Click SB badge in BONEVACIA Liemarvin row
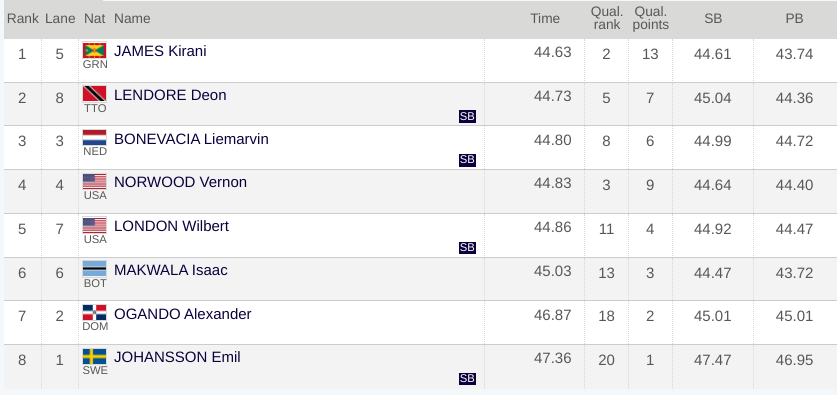This screenshot has width=837, height=395. [x=467, y=160]
